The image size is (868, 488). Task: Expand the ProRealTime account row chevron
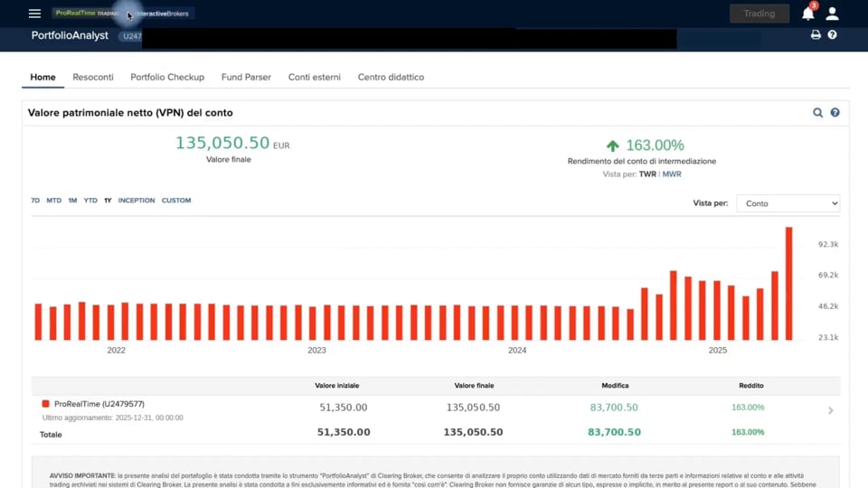(x=830, y=410)
